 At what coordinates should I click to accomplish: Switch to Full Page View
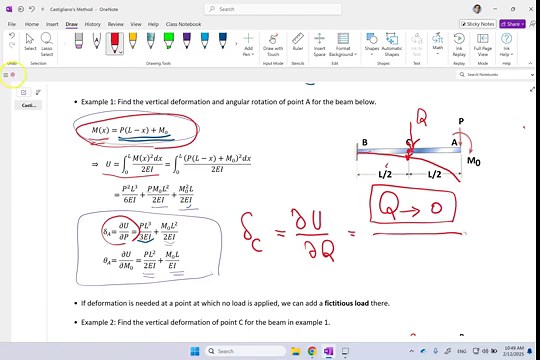[482, 45]
